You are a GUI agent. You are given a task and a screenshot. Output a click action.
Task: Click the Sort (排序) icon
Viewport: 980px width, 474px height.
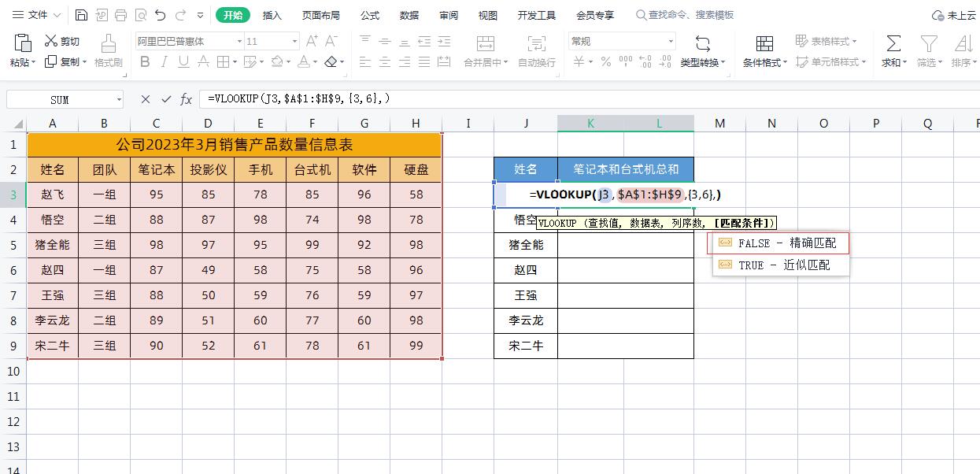[963, 43]
